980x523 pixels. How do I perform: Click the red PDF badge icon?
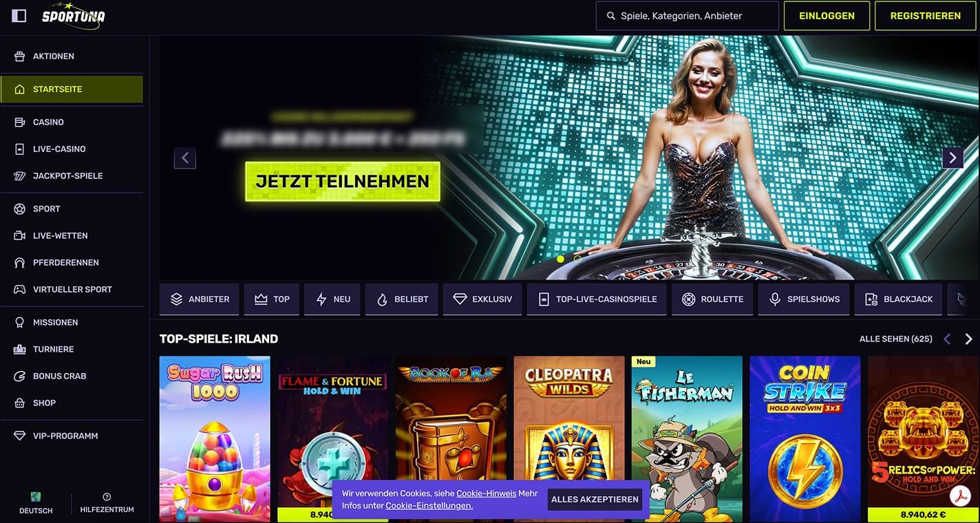(x=959, y=496)
